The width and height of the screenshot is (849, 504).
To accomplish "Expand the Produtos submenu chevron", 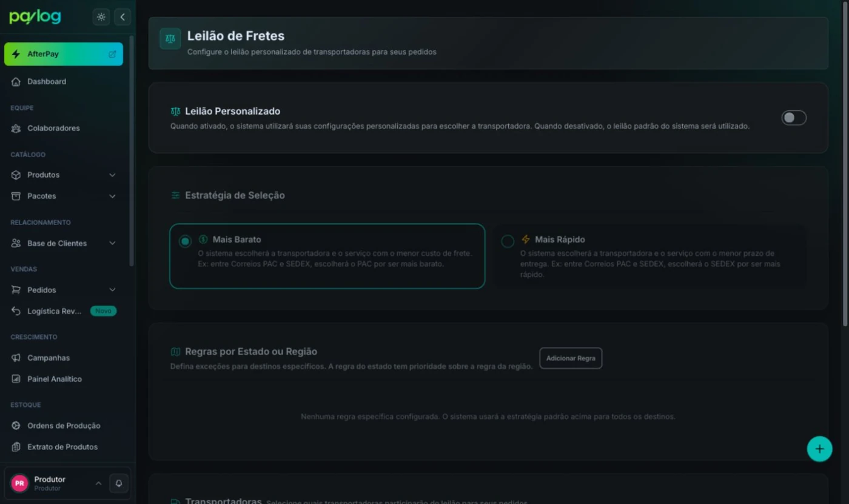I will (112, 175).
